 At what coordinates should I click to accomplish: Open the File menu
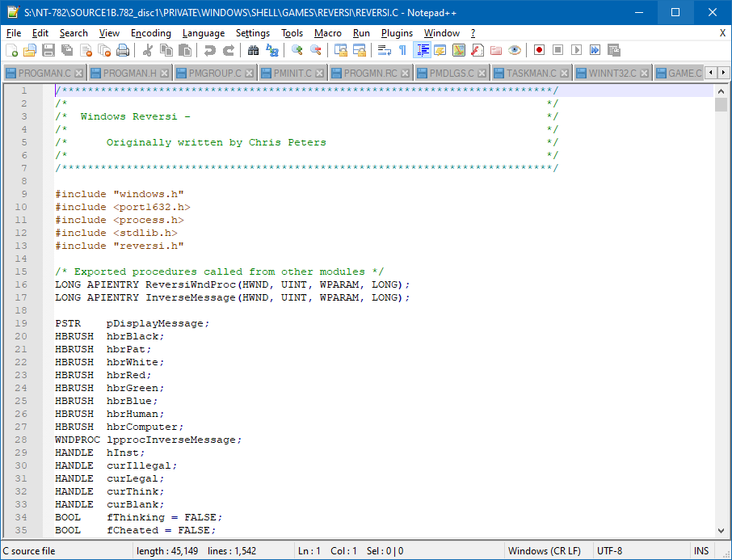14,33
